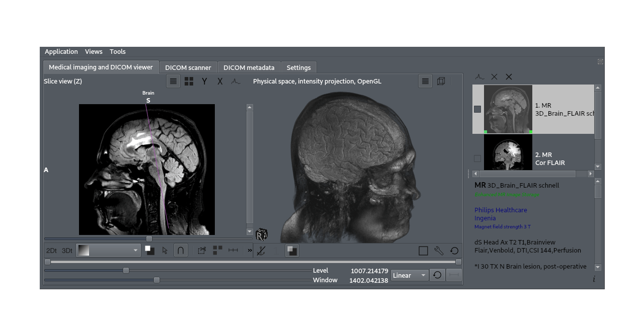Select the distance measurement tool

tap(233, 250)
